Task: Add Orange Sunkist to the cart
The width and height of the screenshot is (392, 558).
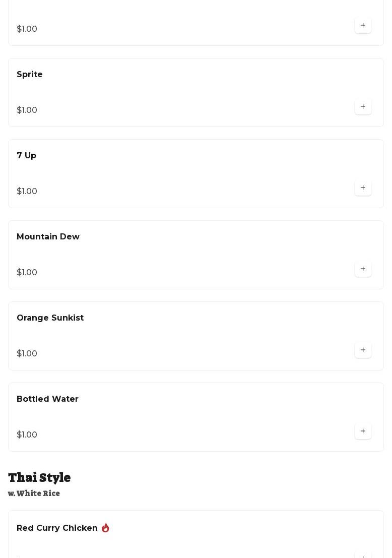Action: tap(363, 350)
